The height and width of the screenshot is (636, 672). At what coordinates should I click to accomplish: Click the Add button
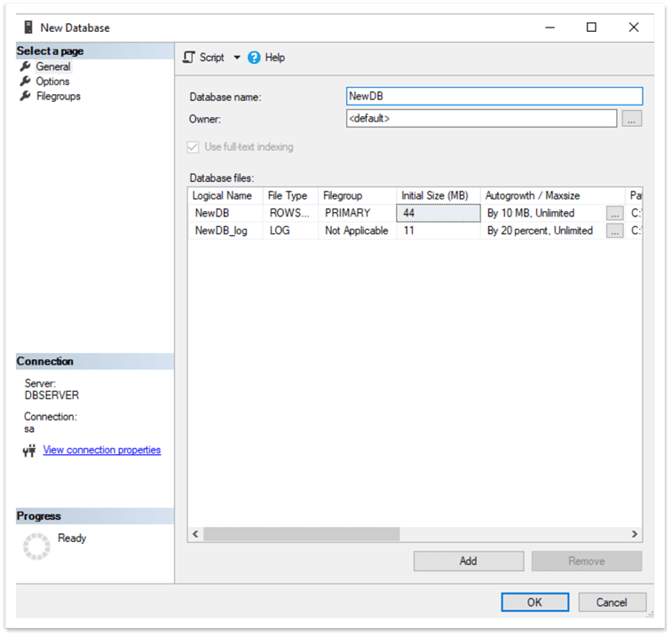click(468, 561)
